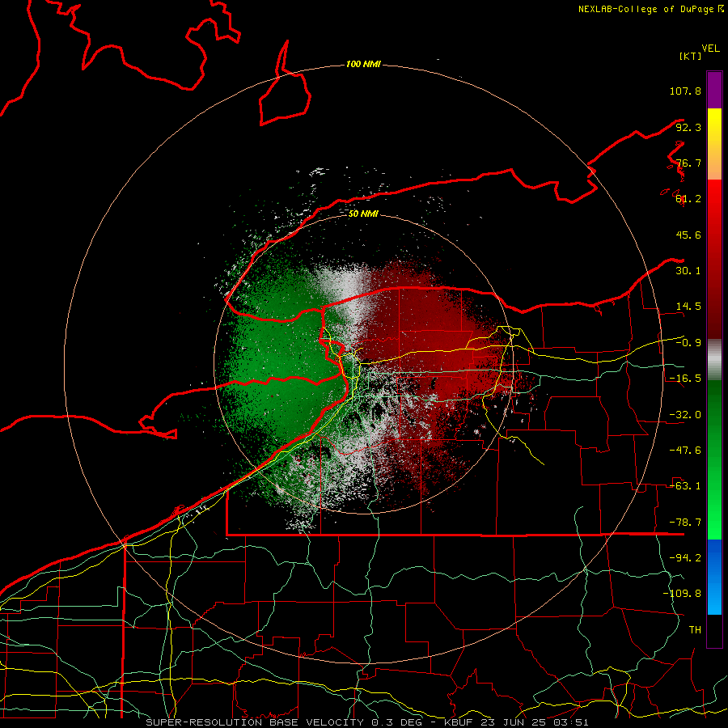Viewport: 728px width, 728px height.
Task: Click the -47.6 velocity scale value
Action: (x=685, y=451)
